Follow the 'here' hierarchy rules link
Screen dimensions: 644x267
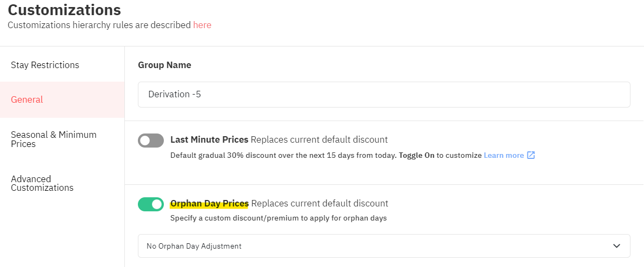click(202, 25)
